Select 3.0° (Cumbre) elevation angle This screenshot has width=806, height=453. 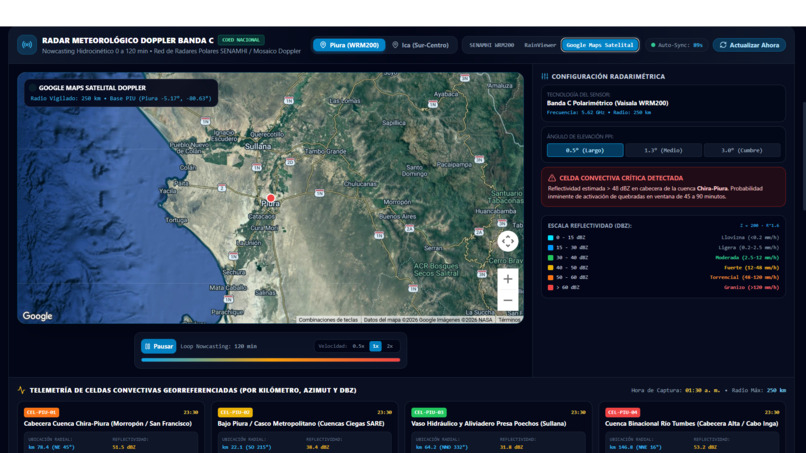[x=742, y=150]
